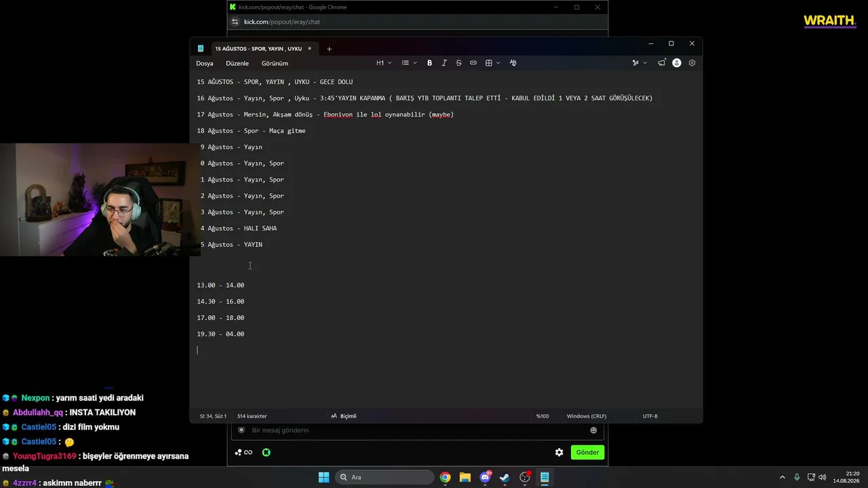The image size is (868, 488).
Task: Click the line '13.00 - 14.00'
Action: 220,285
